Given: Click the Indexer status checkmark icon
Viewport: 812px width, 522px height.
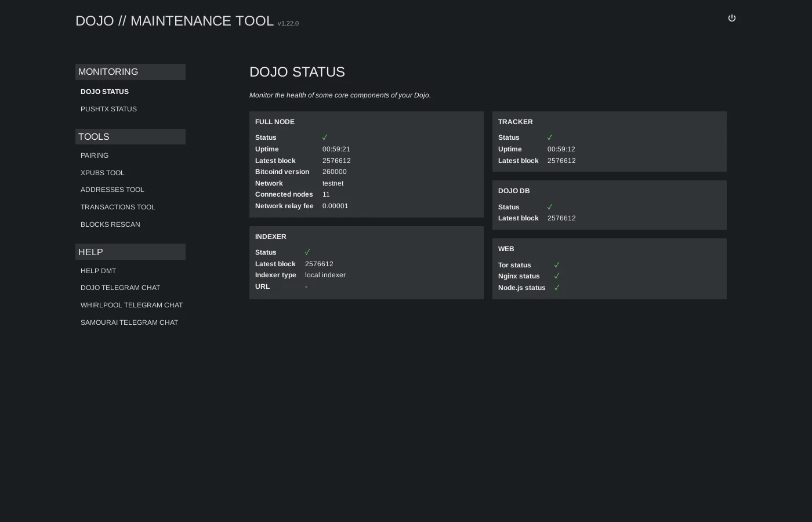Looking at the screenshot, I should point(307,252).
